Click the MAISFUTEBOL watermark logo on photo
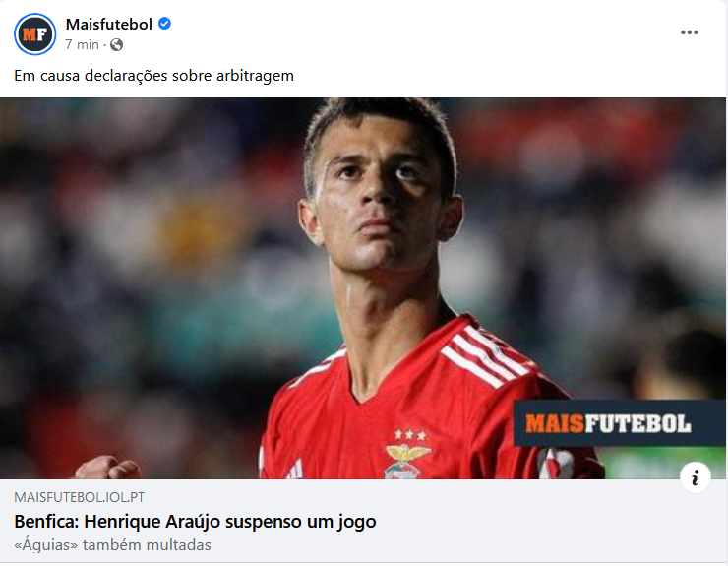This screenshot has width=728, height=566. tap(620, 423)
